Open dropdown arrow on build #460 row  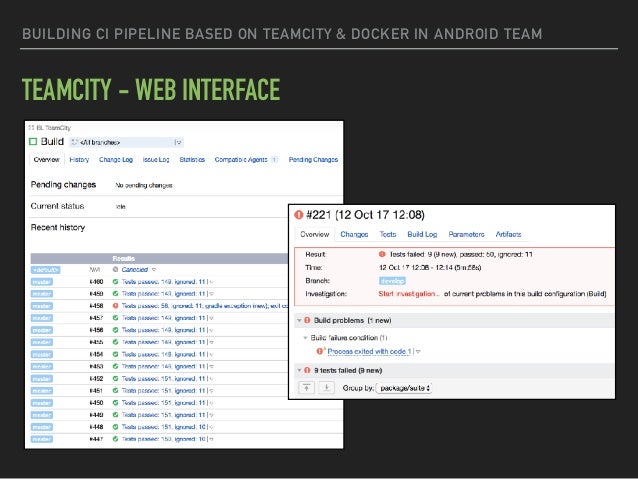(x=212, y=282)
